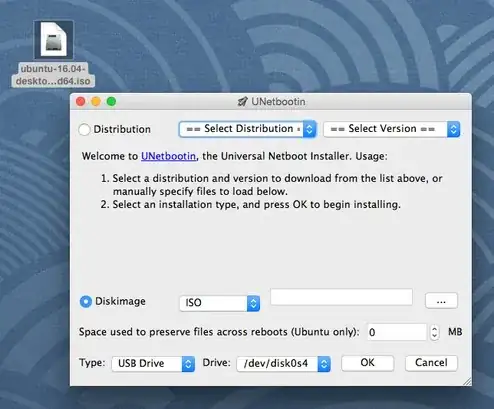Click the persistence space stepper arrows
The width and height of the screenshot is (494, 409).
434,332
